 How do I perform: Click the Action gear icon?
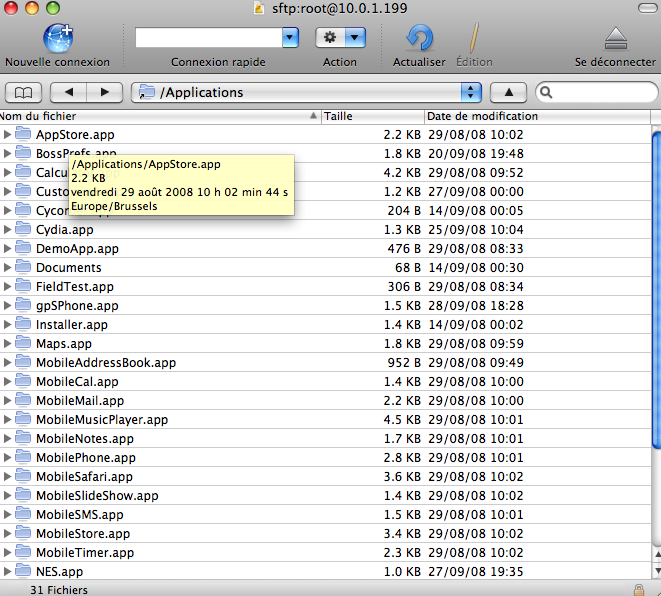pyautogui.click(x=330, y=38)
